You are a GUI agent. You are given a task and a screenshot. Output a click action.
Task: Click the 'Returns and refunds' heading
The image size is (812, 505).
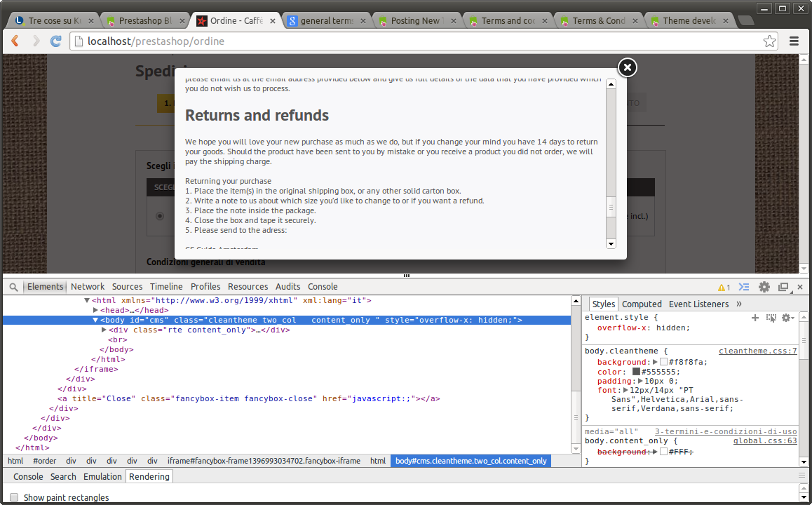click(x=257, y=115)
